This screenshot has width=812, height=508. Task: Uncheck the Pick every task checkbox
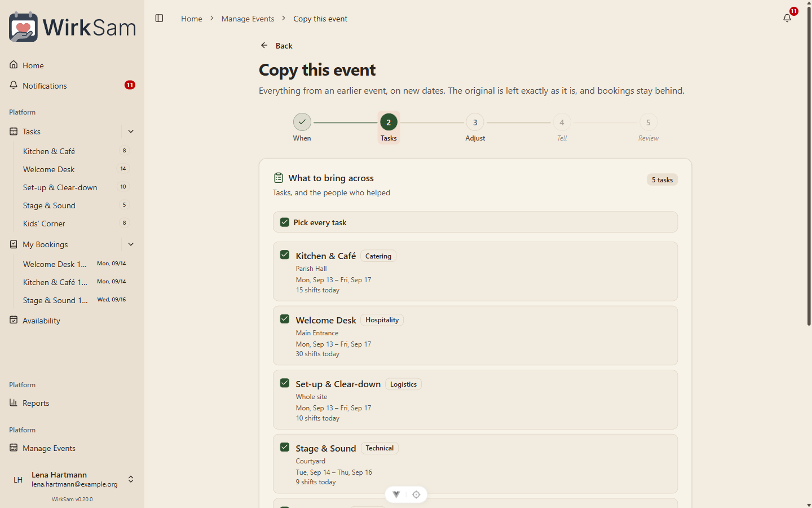285,222
